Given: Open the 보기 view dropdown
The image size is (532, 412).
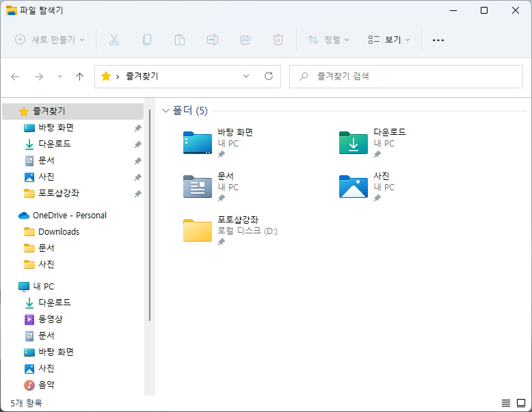Looking at the screenshot, I should [x=389, y=40].
